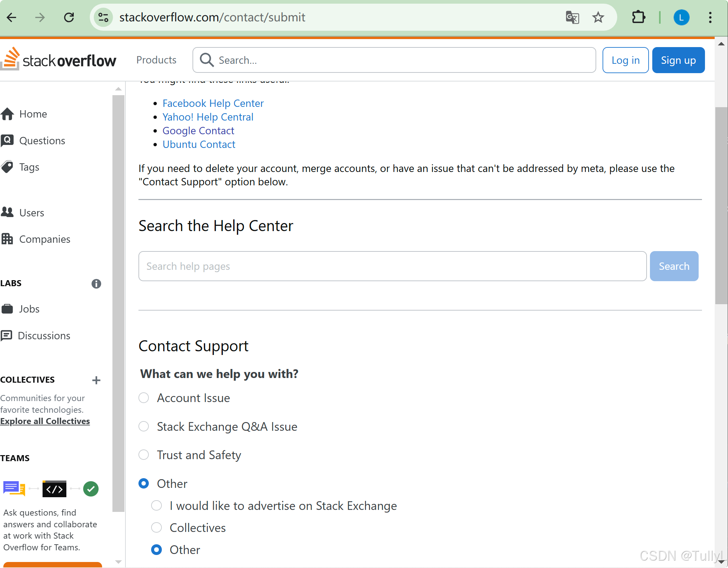Screen dimensions: 728x568
Task: Open the Chrome profile avatar L
Action: pos(681,17)
